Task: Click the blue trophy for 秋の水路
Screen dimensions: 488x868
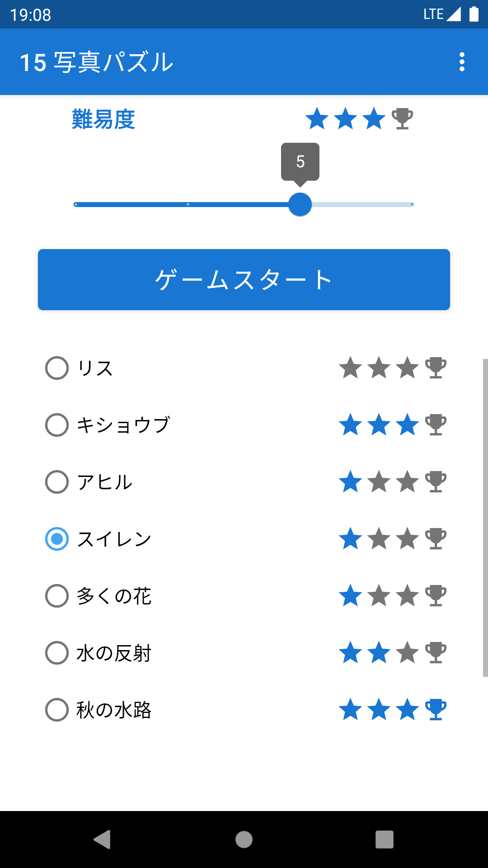Action: 436,709
